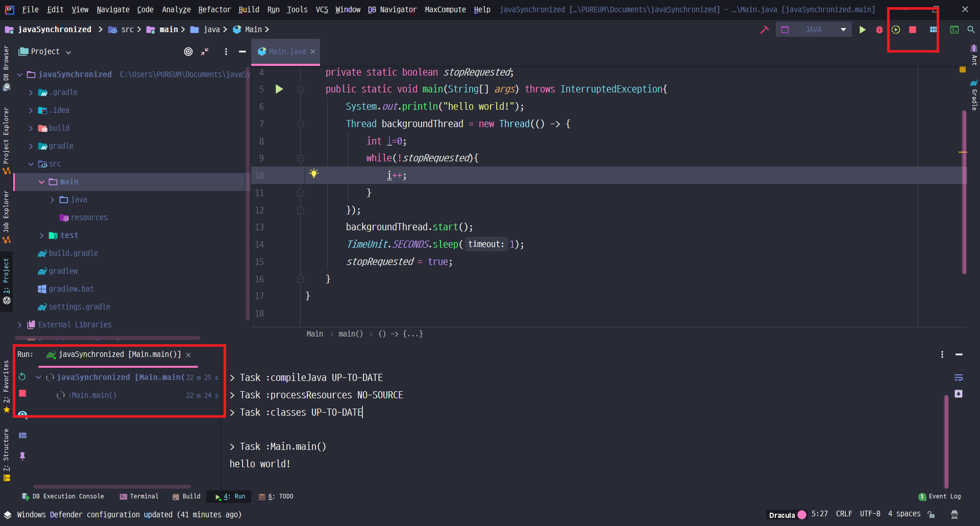Hide the Project tool window

[242, 52]
